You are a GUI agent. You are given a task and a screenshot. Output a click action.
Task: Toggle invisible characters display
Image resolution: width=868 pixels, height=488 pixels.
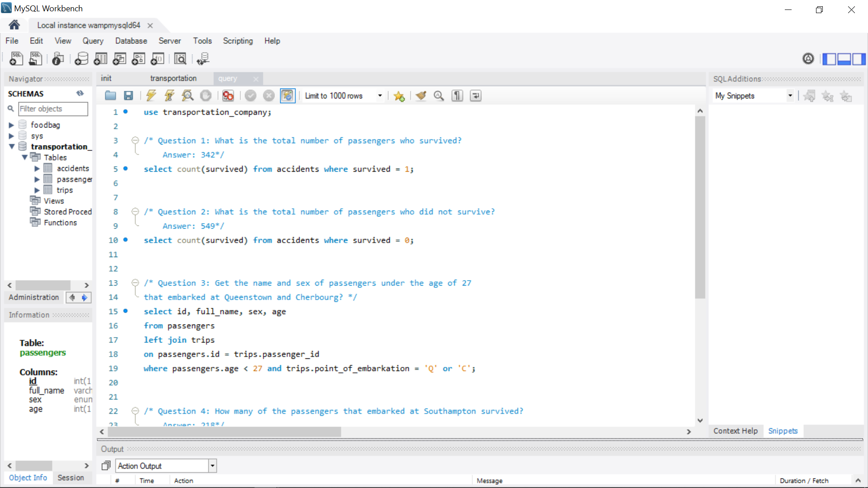click(457, 96)
